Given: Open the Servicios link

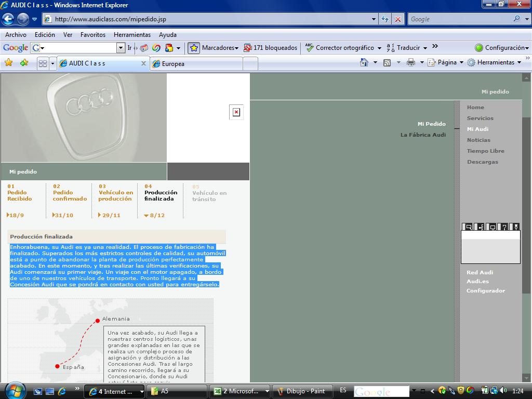Looking at the screenshot, I should (x=480, y=118).
